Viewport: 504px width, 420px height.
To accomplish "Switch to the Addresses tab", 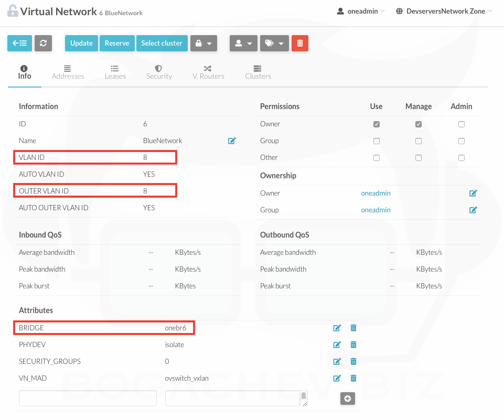I will click(68, 72).
